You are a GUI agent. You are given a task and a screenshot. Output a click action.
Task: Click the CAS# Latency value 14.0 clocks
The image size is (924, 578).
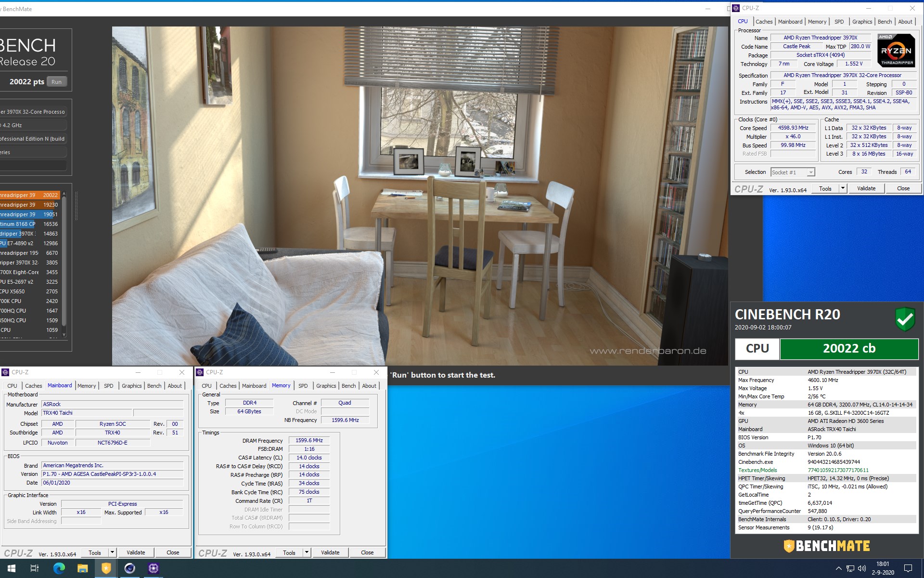coord(309,458)
